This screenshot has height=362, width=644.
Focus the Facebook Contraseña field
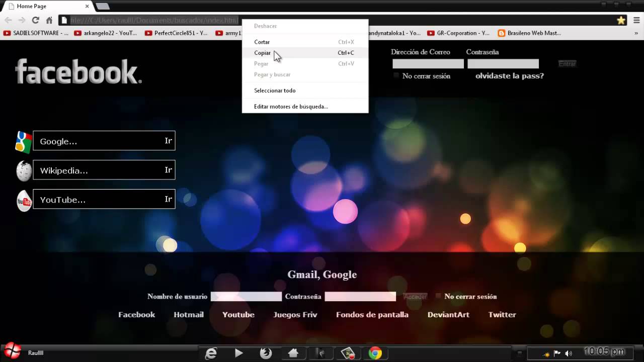tap(503, 64)
